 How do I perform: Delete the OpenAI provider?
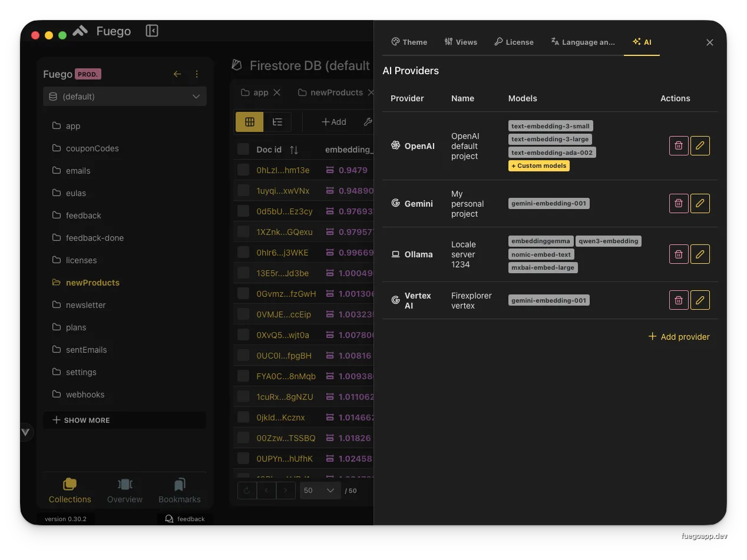[x=679, y=145]
